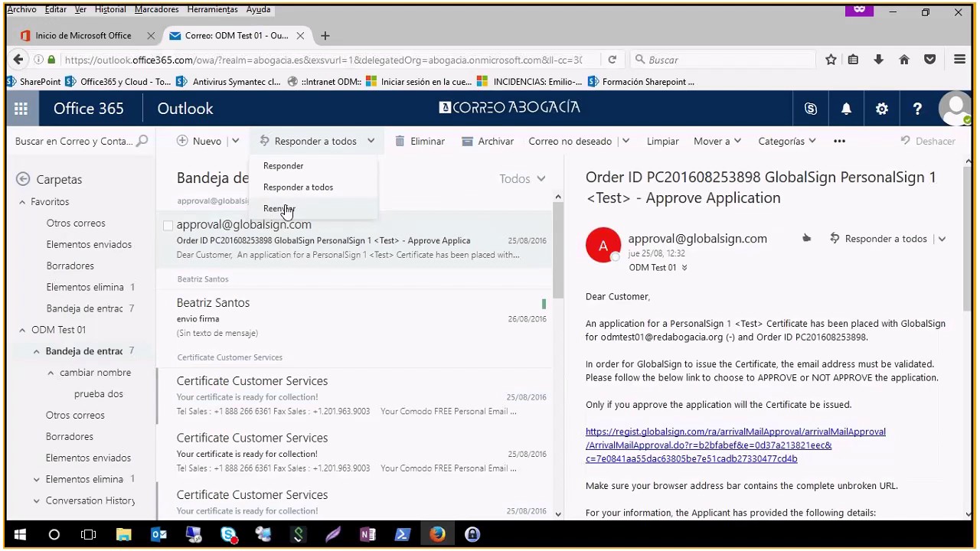The image size is (980, 551).
Task: Click the user profile avatar
Action: click(955, 109)
